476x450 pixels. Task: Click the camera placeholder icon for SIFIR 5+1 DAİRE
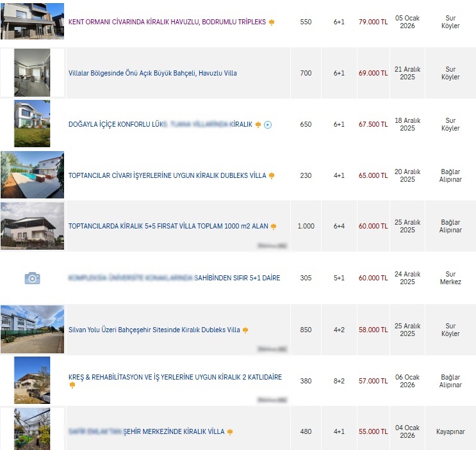pyautogui.click(x=32, y=278)
